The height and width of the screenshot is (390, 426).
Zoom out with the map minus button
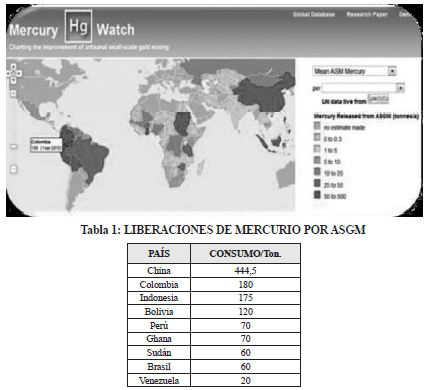(13, 169)
